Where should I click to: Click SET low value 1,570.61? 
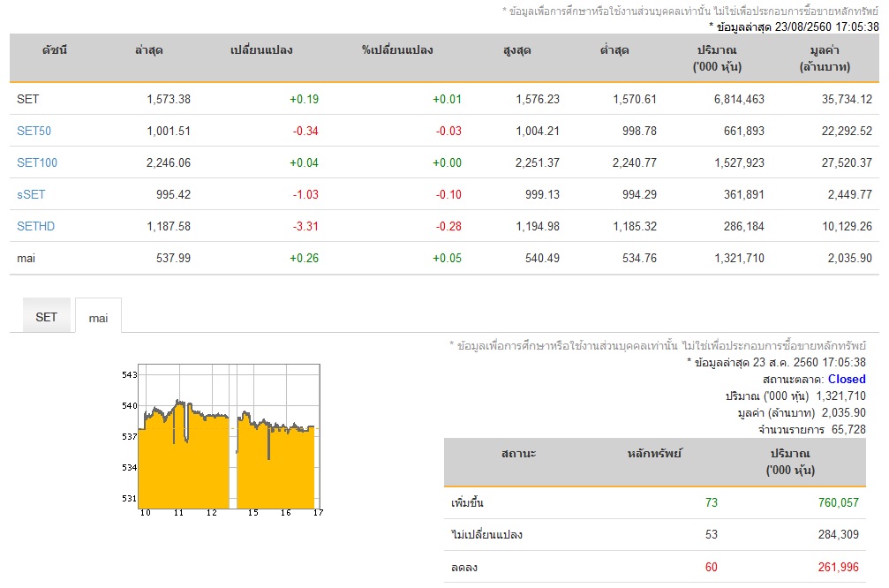pyautogui.click(x=635, y=99)
